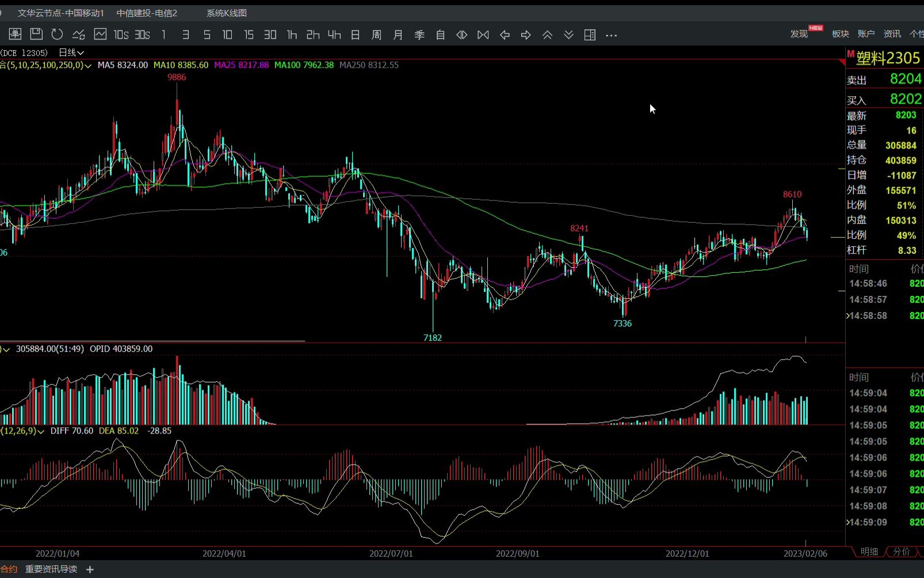Click the right arrow scroll icon
Screen dimensions: 924x578
[526, 35]
